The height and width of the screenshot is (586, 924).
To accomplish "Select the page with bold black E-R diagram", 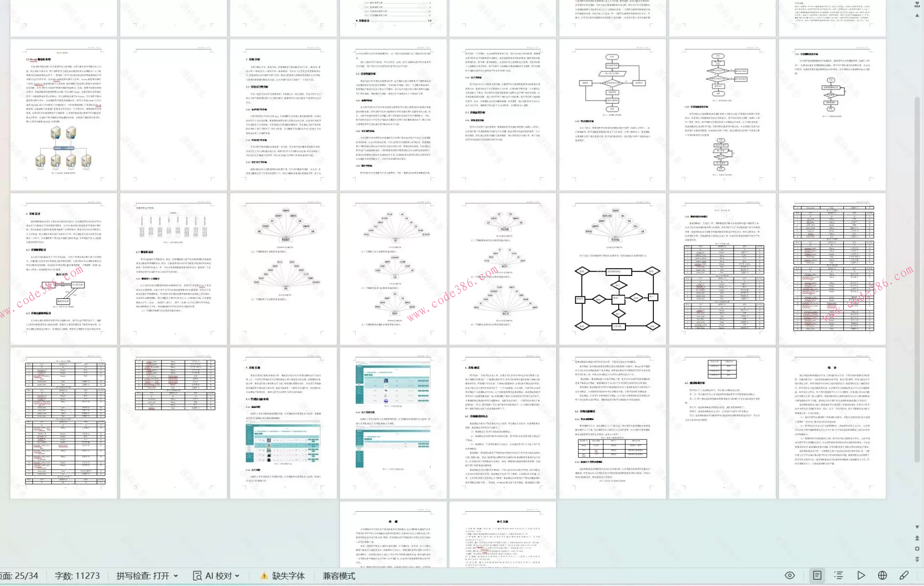I will [x=613, y=269].
